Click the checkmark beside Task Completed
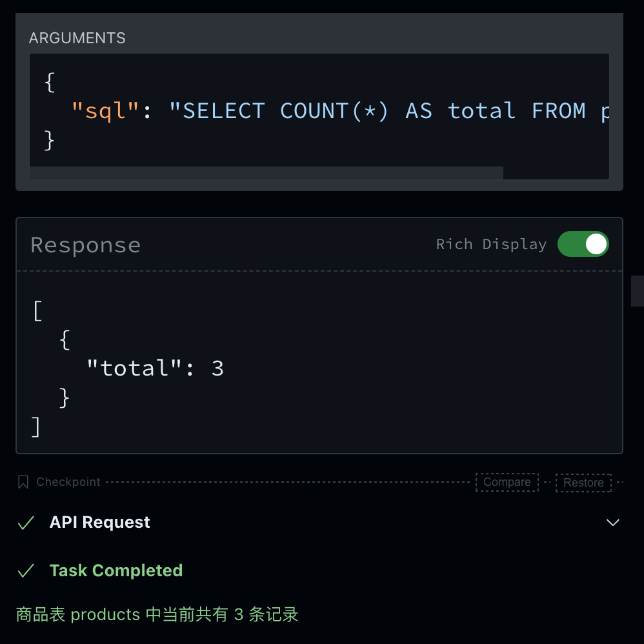 coord(26,571)
